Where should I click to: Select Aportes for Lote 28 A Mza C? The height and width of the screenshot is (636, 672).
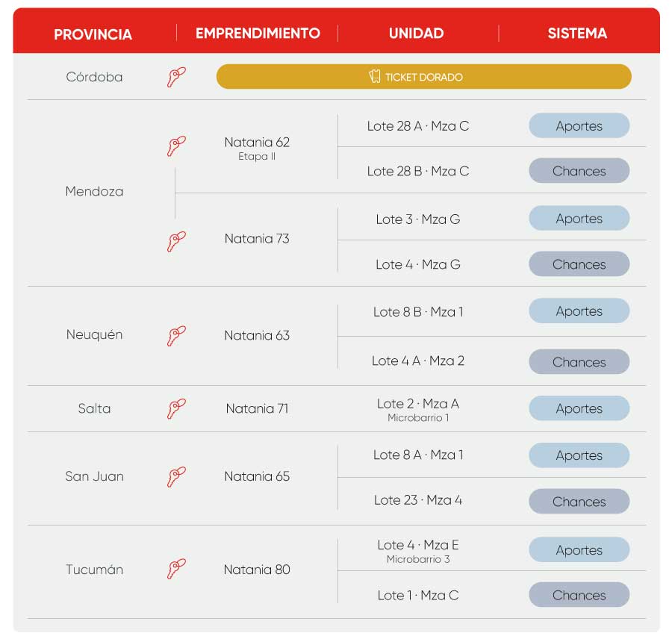point(579,125)
